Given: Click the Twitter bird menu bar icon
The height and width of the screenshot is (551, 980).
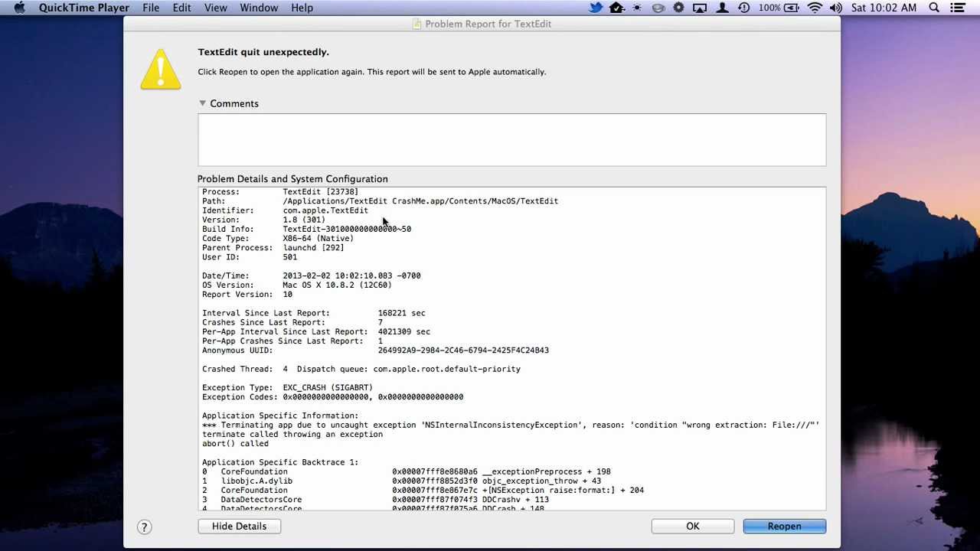Looking at the screenshot, I should pos(596,8).
